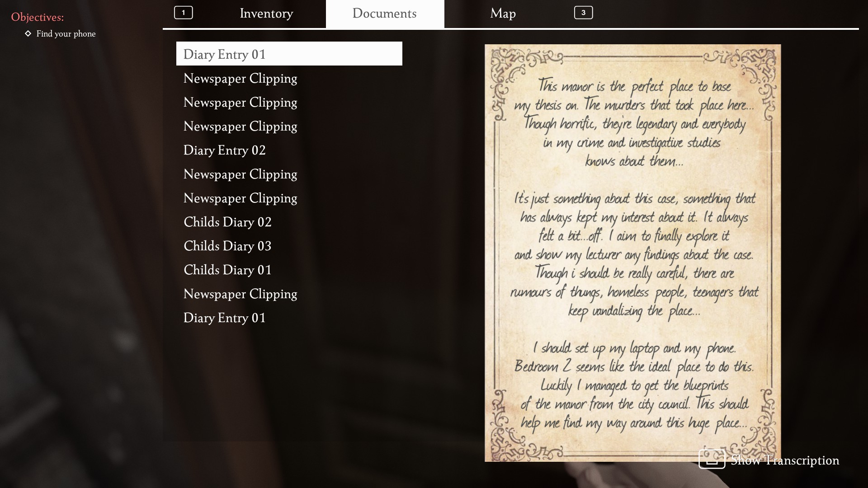The width and height of the screenshot is (868, 488).
Task: Read Childs Diary 01
Action: (227, 270)
